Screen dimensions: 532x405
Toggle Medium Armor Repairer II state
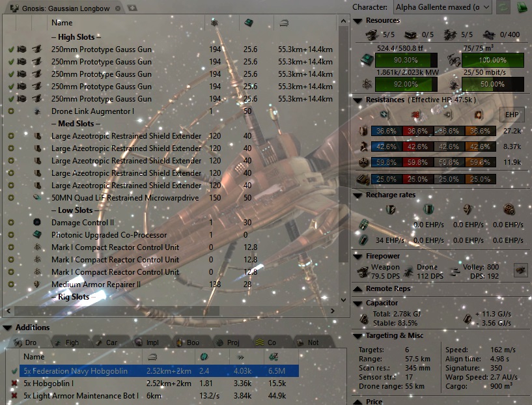(x=11, y=285)
